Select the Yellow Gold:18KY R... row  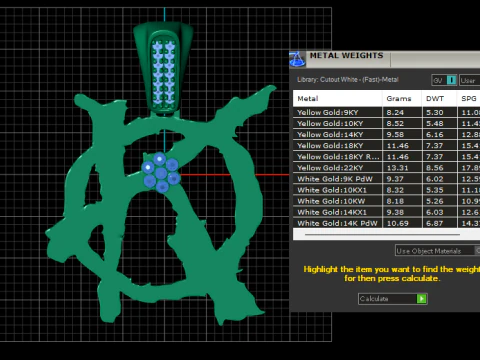(x=387, y=157)
